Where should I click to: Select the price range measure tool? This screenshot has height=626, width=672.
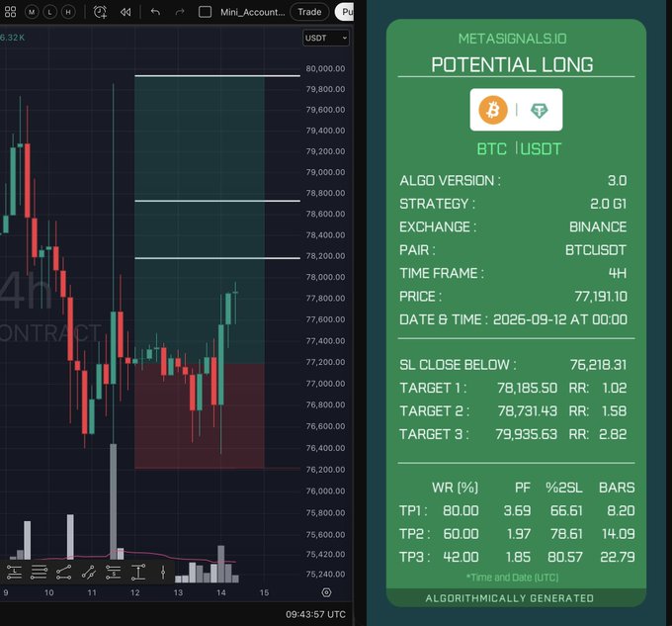[138, 572]
